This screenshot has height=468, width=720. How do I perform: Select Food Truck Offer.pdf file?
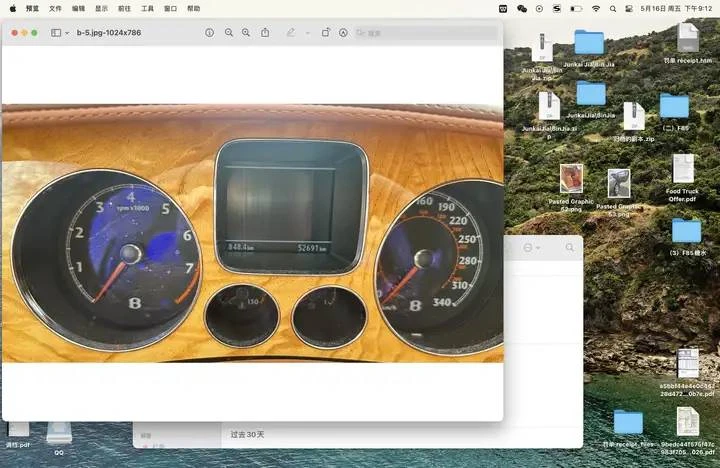coord(683,169)
